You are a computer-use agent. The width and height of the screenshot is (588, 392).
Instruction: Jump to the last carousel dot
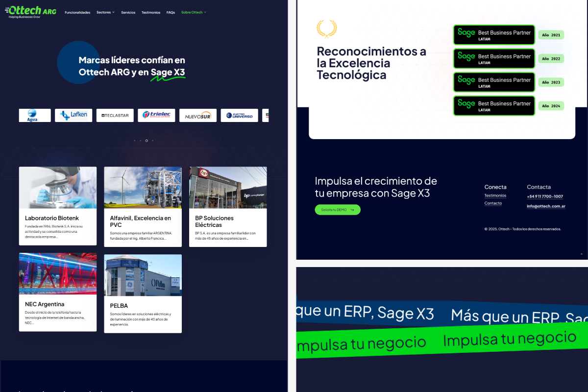coord(152,141)
